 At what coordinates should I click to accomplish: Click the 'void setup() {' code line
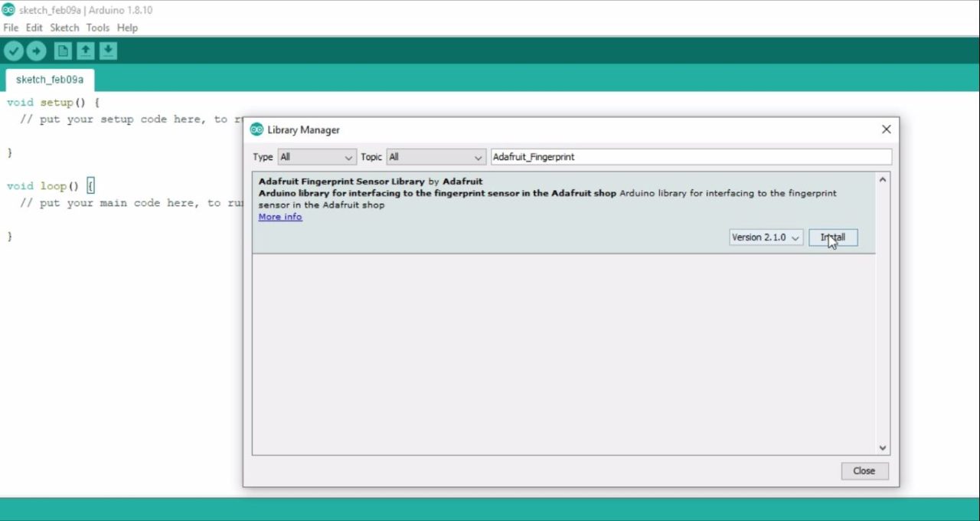[x=54, y=102]
